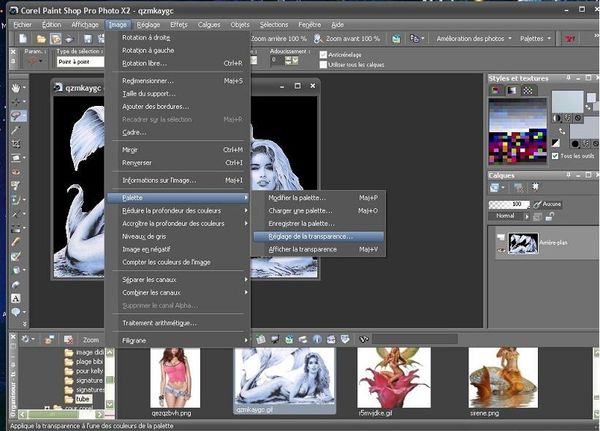
Task: Open the pour kelly folder
Action: [84, 371]
